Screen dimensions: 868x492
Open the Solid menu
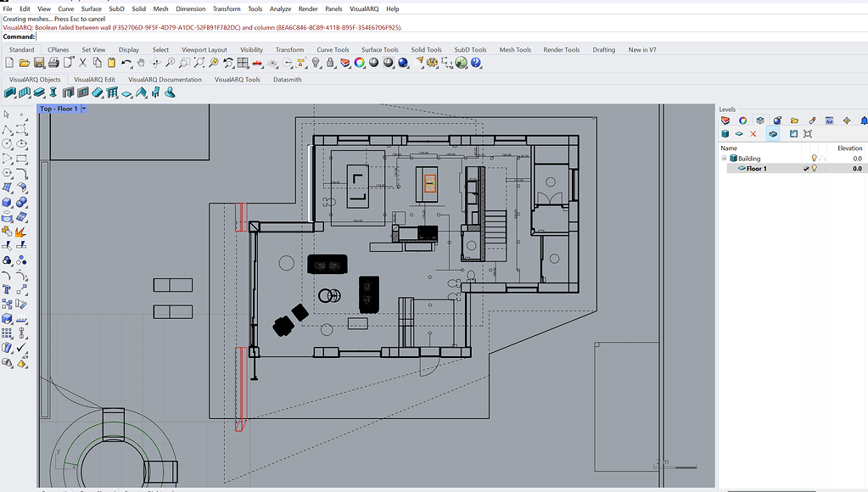(x=138, y=8)
